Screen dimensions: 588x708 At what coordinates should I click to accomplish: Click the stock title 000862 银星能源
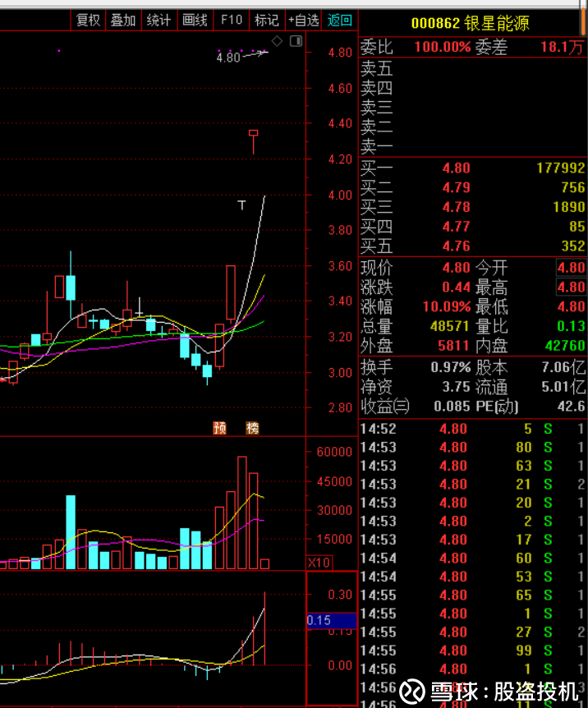pyautogui.click(x=470, y=23)
